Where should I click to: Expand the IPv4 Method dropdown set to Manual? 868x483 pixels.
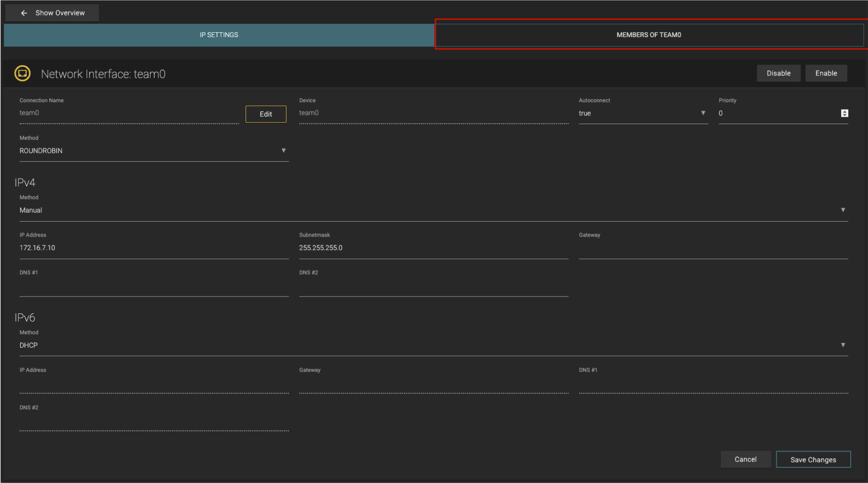click(434, 210)
